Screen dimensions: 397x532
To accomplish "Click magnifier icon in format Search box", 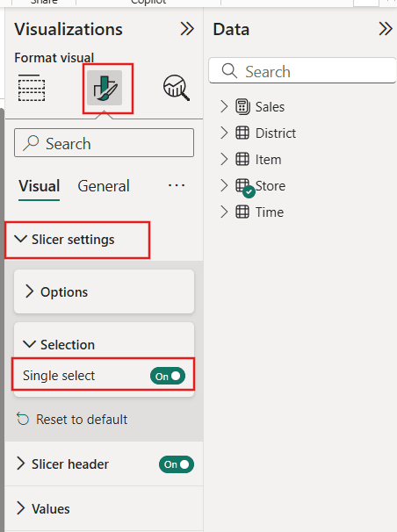I will [x=31, y=143].
